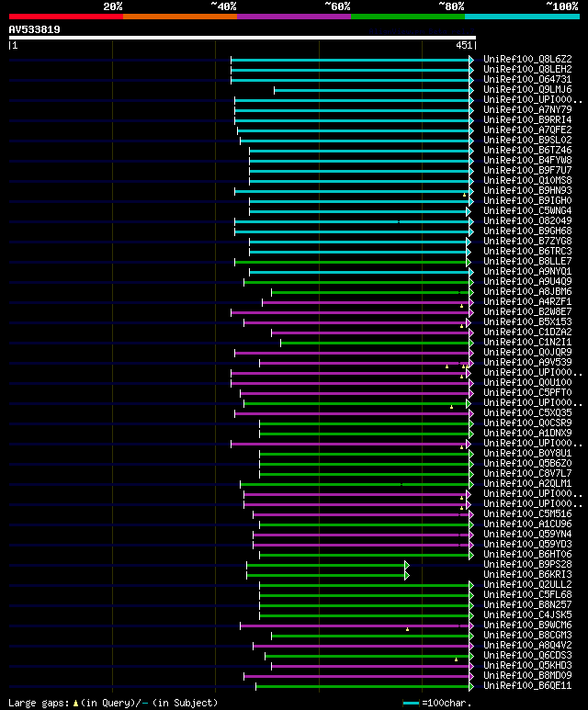Open the UniRef100_Q9LMJ6 entry

point(527,90)
